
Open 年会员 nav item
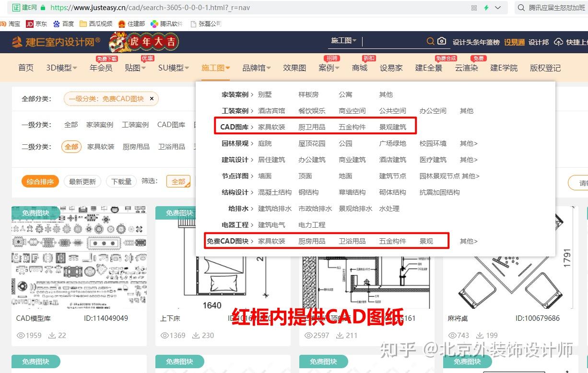click(101, 68)
